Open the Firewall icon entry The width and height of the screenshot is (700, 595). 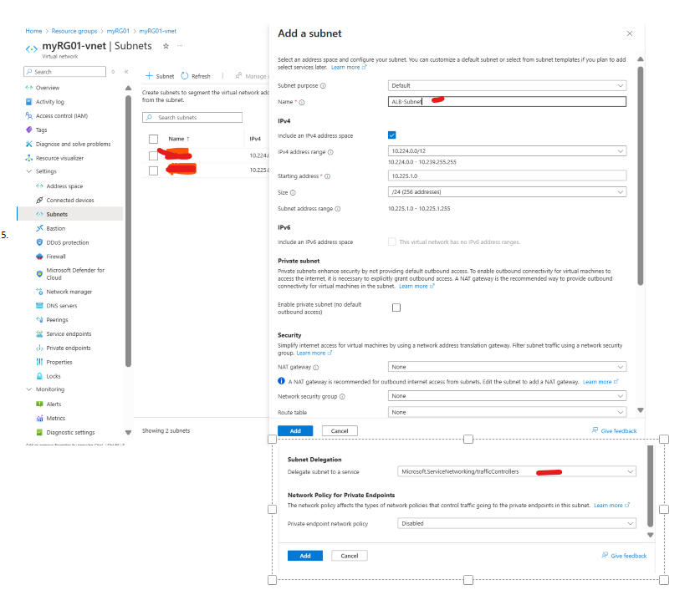click(x=40, y=257)
